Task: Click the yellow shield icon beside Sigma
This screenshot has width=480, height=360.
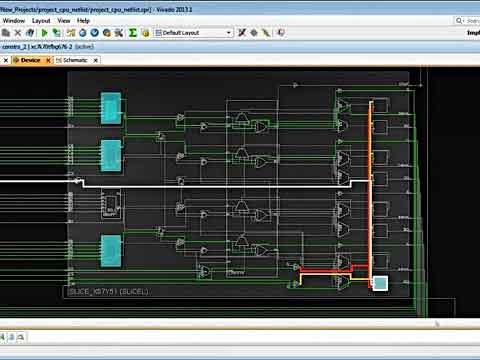Action: pyautogui.click(x=145, y=33)
